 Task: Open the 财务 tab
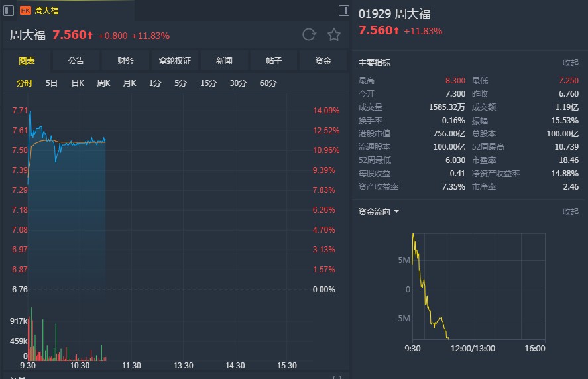click(x=125, y=61)
